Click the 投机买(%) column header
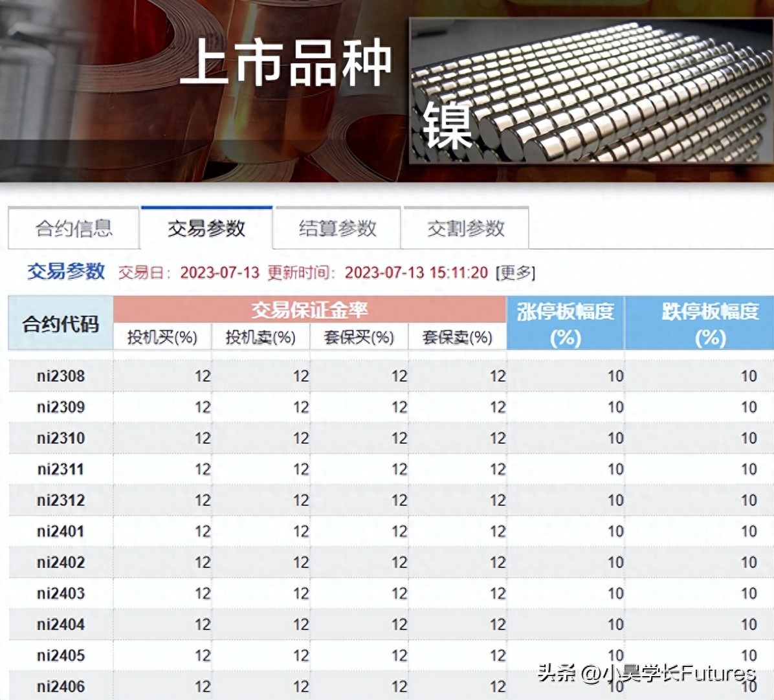This screenshot has height=700, width=774. [x=162, y=337]
